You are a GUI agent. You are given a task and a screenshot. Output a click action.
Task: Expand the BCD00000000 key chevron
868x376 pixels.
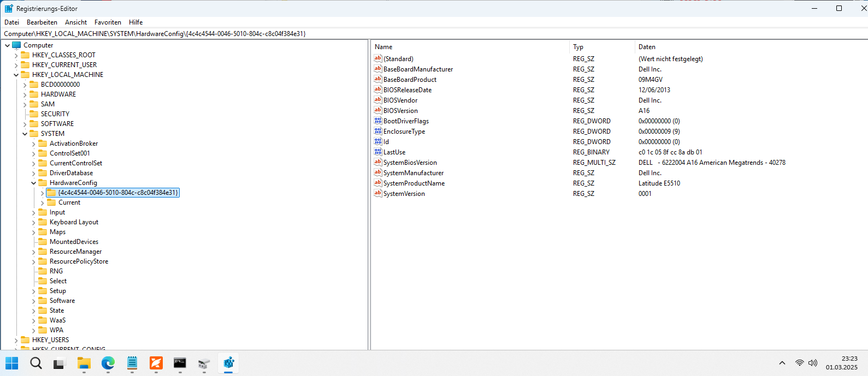coord(25,85)
